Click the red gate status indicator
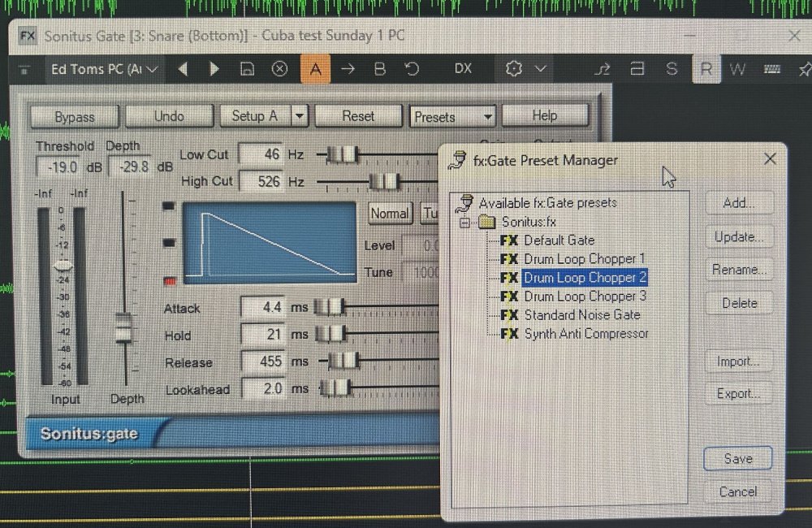The height and width of the screenshot is (528, 812). pos(170,281)
